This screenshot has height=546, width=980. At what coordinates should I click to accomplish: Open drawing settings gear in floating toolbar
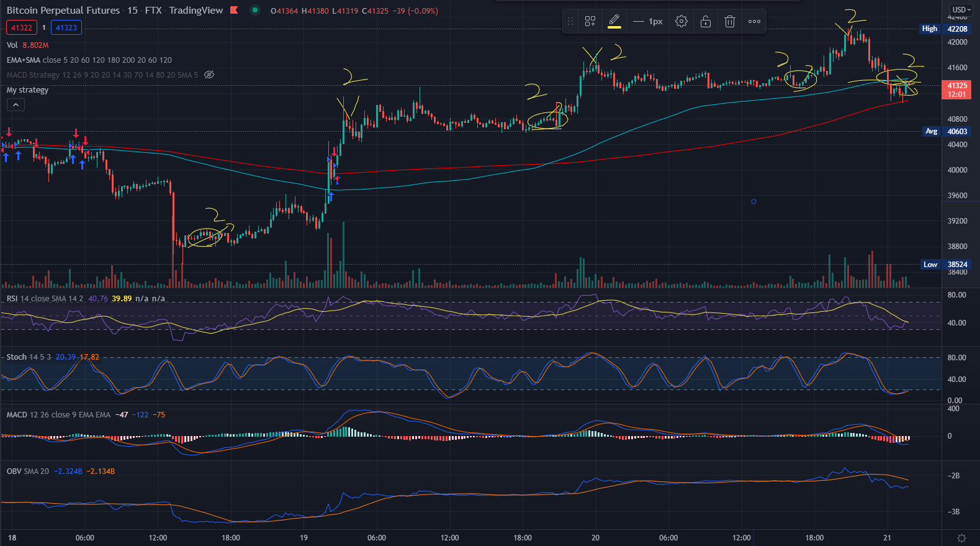(x=681, y=22)
